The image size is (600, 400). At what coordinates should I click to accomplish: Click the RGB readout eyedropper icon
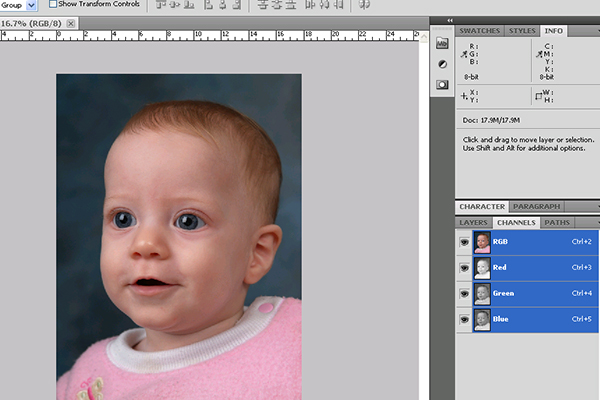click(464, 54)
